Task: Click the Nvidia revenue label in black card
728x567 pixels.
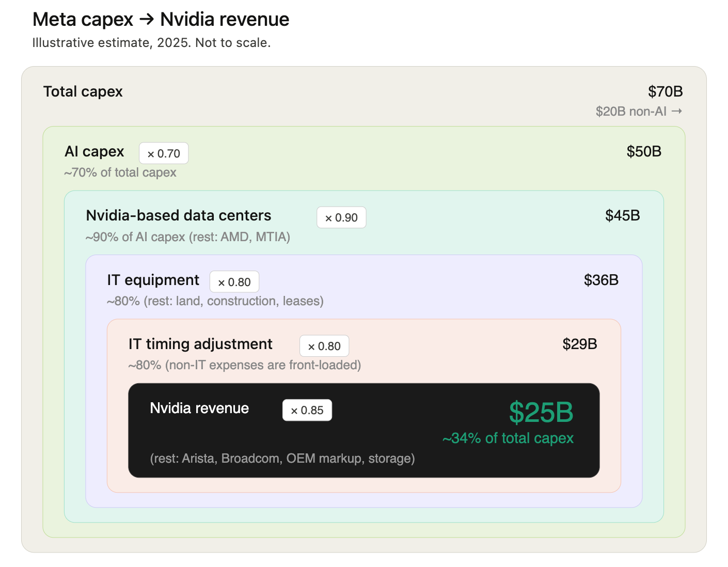Action: point(199,408)
